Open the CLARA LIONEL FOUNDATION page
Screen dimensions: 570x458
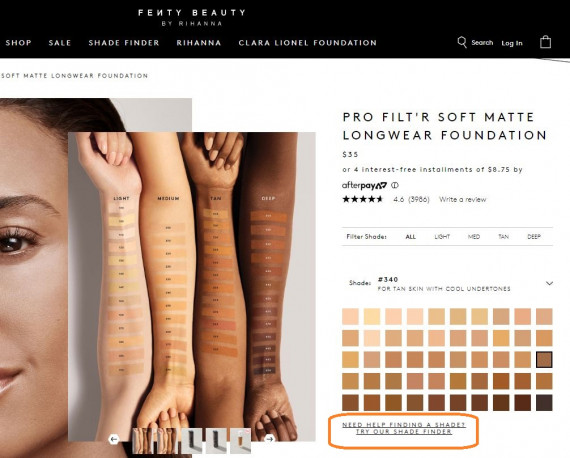pyautogui.click(x=308, y=43)
